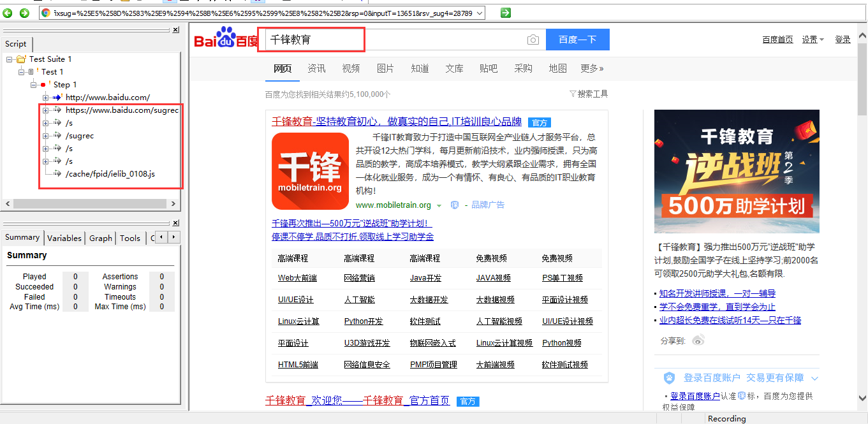Image resolution: width=868 pixels, height=424 pixels.
Task: Click Script panel scrollbar left arrow
Action: 8,204
